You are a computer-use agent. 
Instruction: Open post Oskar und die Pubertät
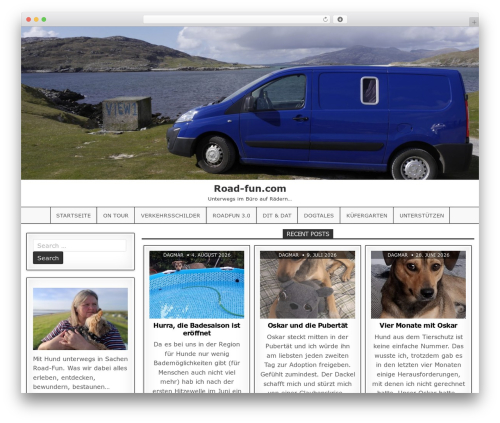[307, 325]
